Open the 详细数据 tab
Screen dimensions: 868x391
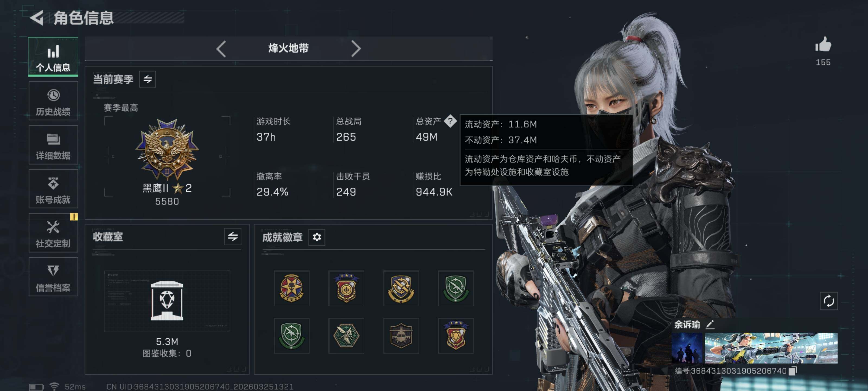click(x=53, y=145)
